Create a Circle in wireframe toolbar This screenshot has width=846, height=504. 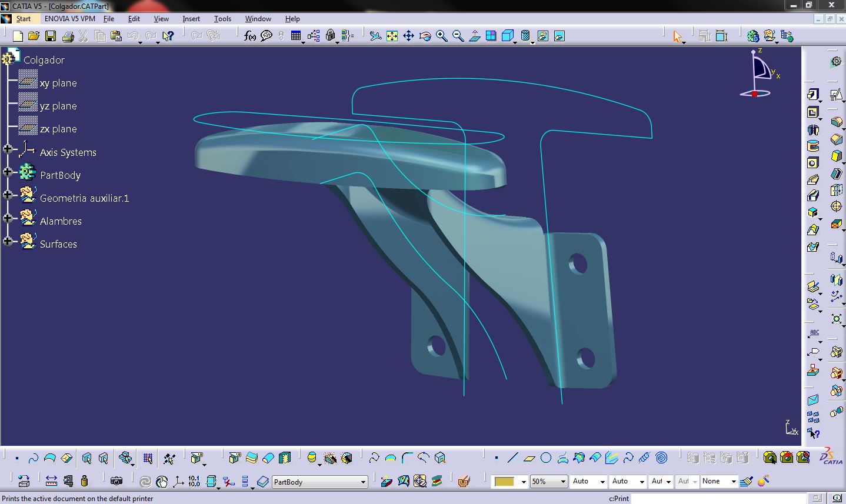[x=545, y=458]
